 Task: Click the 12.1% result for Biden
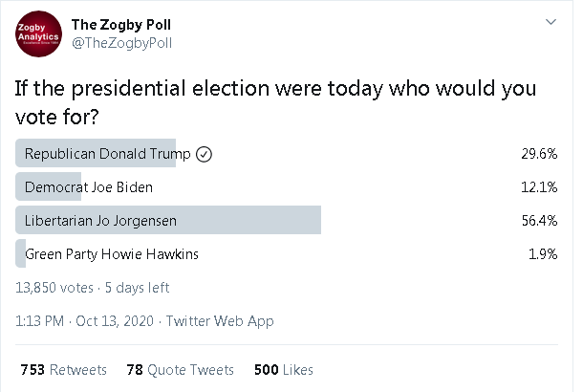click(539, 187)
